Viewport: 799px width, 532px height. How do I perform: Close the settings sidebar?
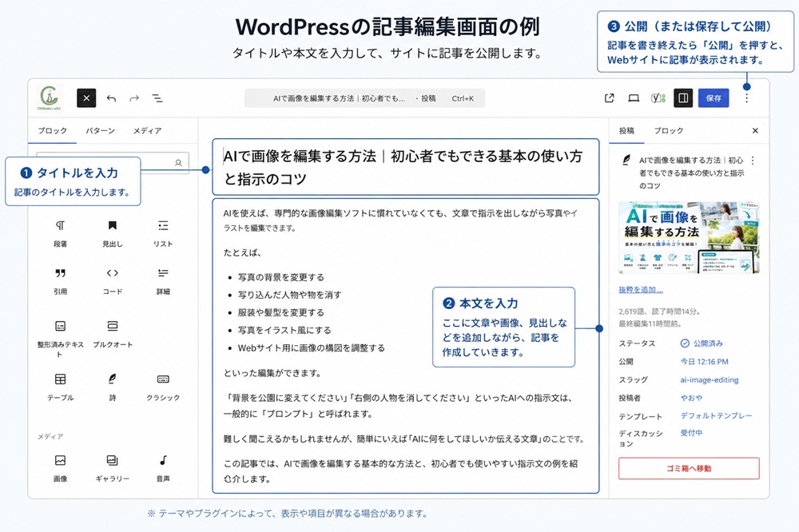[x=755, y=130]
